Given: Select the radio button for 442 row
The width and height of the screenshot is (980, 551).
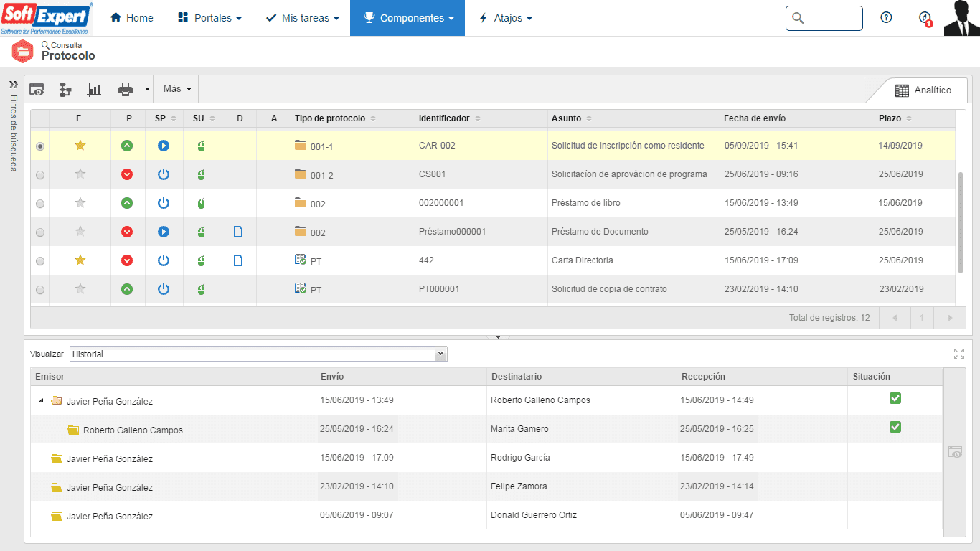Looking at the screenshot, I should tap(40, 260).
